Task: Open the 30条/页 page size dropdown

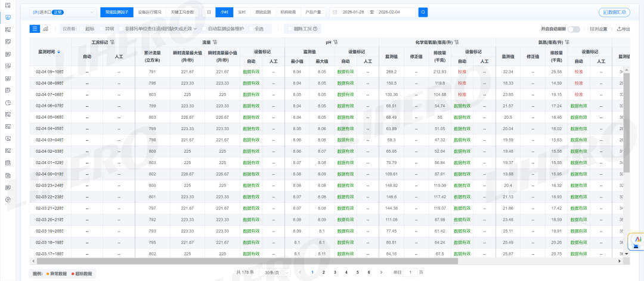Action: [x=274, y=272]
